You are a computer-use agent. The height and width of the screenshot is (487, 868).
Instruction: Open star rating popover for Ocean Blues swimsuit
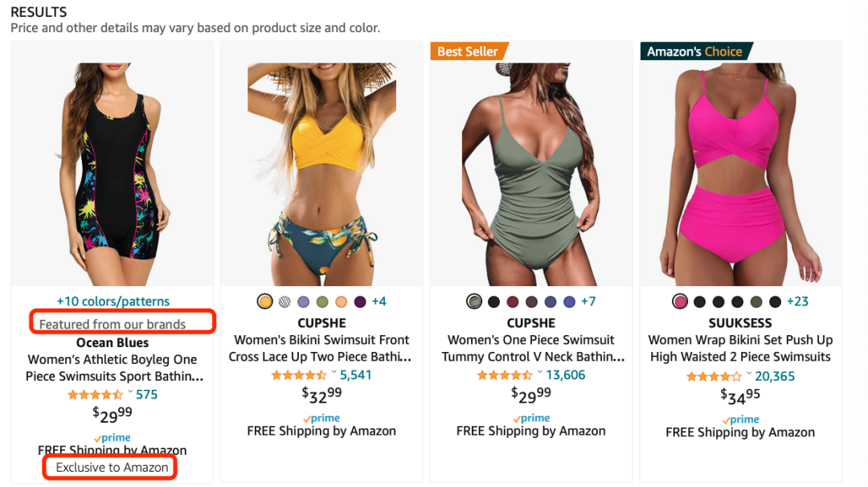[x=130, y=394]
